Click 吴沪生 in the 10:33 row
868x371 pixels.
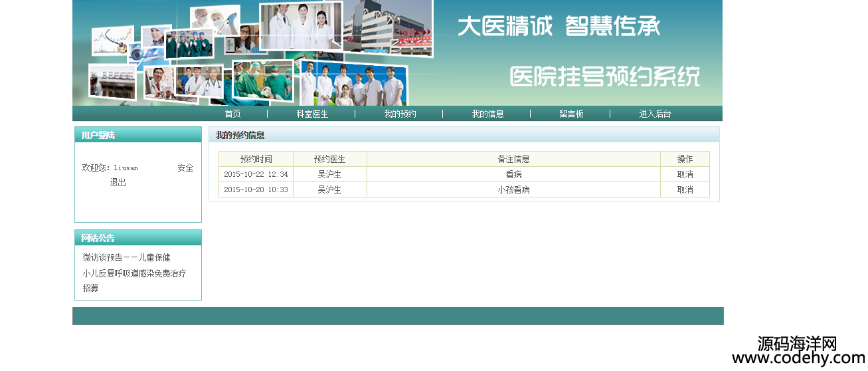tap(329, 189)
